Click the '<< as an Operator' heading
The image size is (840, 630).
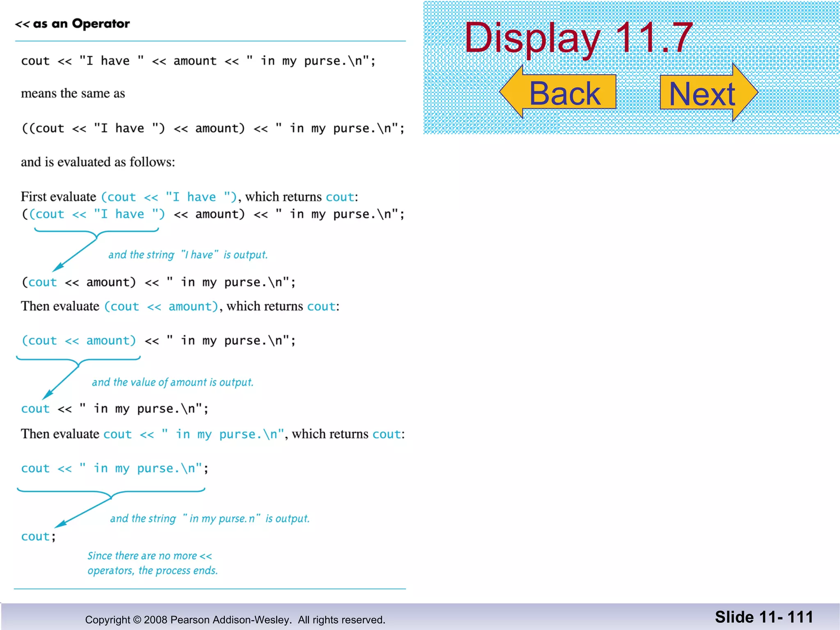tap(73, 24)
